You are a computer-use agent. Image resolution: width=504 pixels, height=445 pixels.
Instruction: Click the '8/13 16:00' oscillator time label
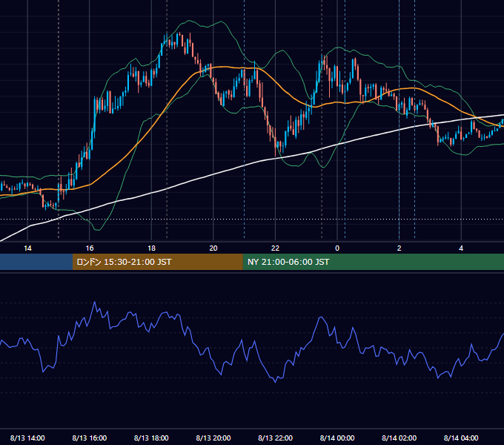(90, 438)
